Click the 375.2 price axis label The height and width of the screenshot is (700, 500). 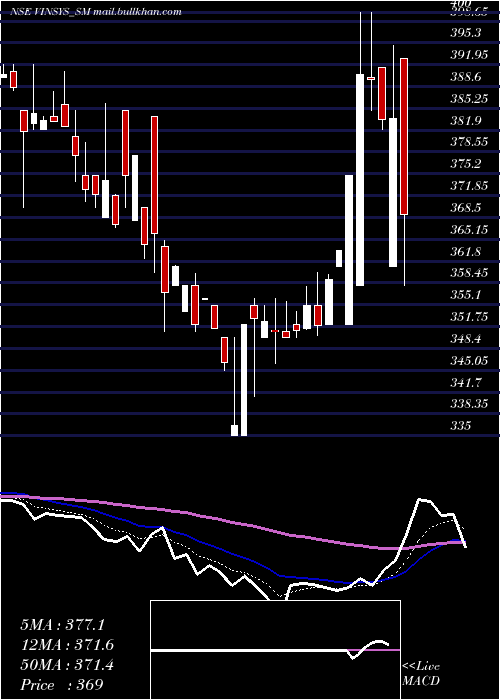(x=466, y=164)
